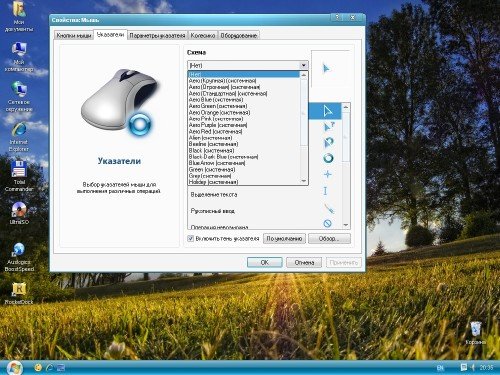Open Сетевое окружение desktop icon
Image resolution: width=500 pixels, height=375 pixels.
coord(19,96)
